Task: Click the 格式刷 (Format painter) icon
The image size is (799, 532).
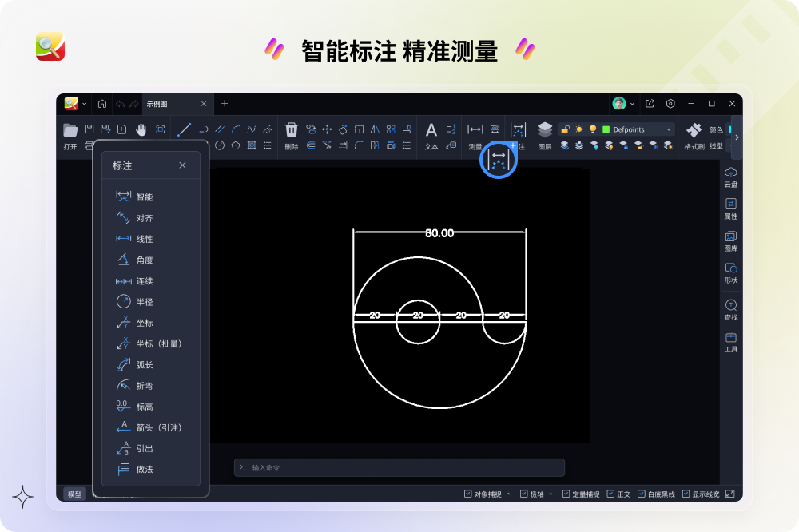Action: [694, 129]
